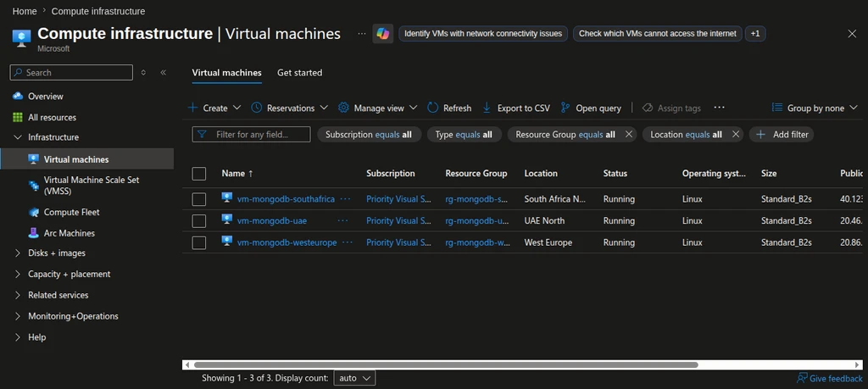Expand the Related services section
Screen dimensions: 868x389
click(18, 296)
